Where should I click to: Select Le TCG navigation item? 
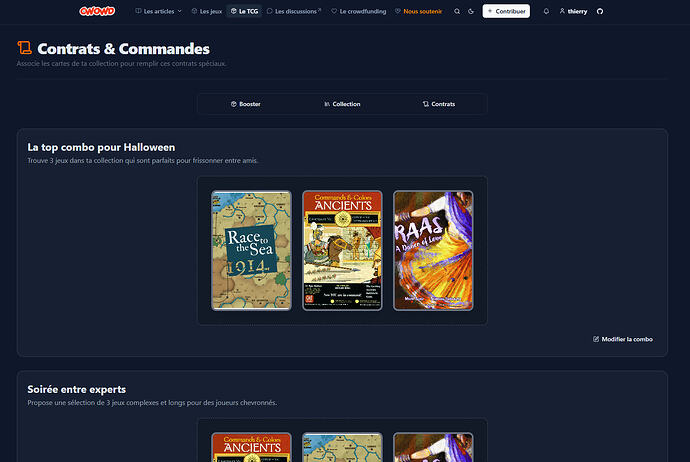pos(245,11)
